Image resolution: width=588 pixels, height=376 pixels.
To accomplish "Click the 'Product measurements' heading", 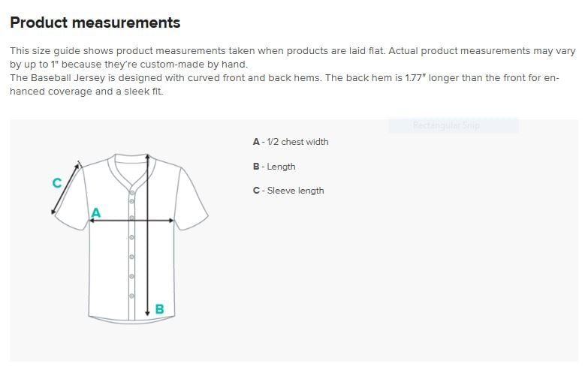I will (95, 23).
